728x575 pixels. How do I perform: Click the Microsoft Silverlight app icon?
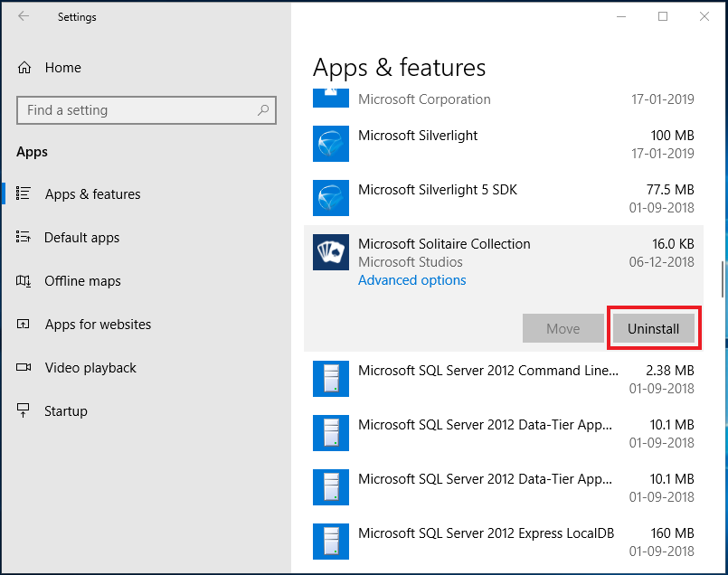pos(331,144)
